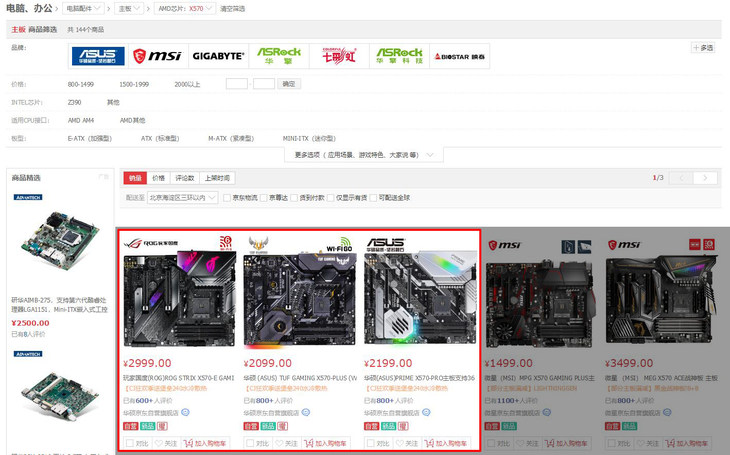Add ¥2999.00 ROG STRIX board to cart
The height and width of the screenshot is (455, 730).
tap(205, 443)
